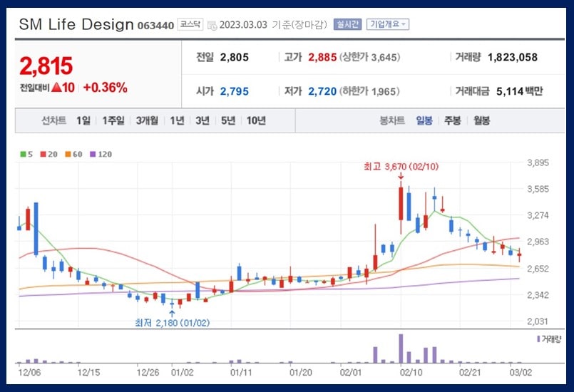Viewport: 574px width, 392px height.
Task: Click the red up-triangle next to 10
Action: (56, 88)
